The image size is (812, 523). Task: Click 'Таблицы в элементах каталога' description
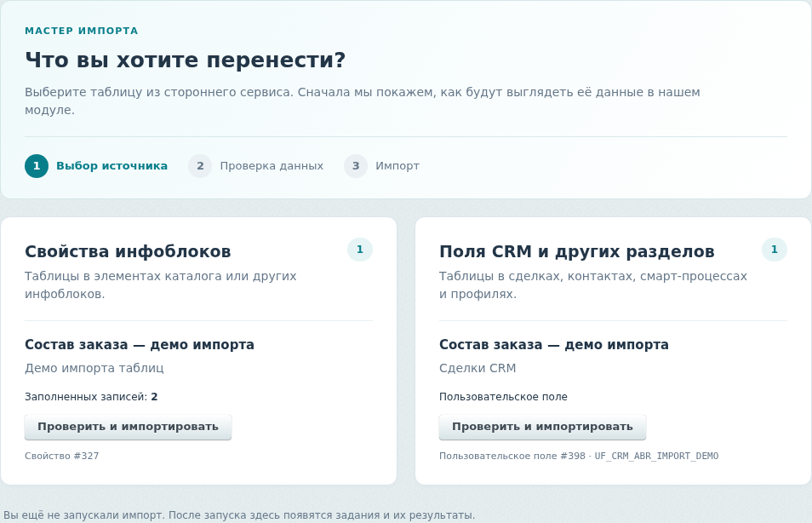pos(161,285)
